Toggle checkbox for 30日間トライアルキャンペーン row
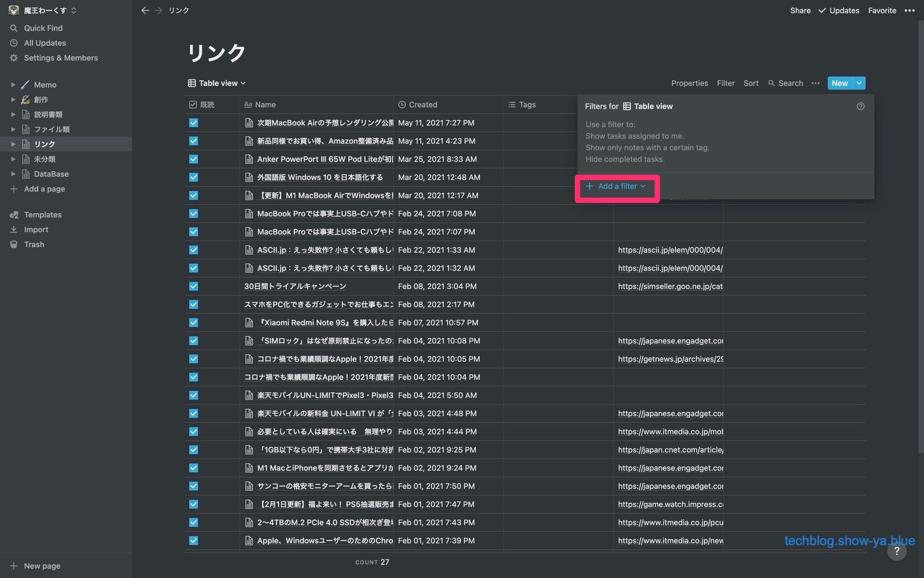This screenshot has width=924, height=578. click(x=194, y=286)
